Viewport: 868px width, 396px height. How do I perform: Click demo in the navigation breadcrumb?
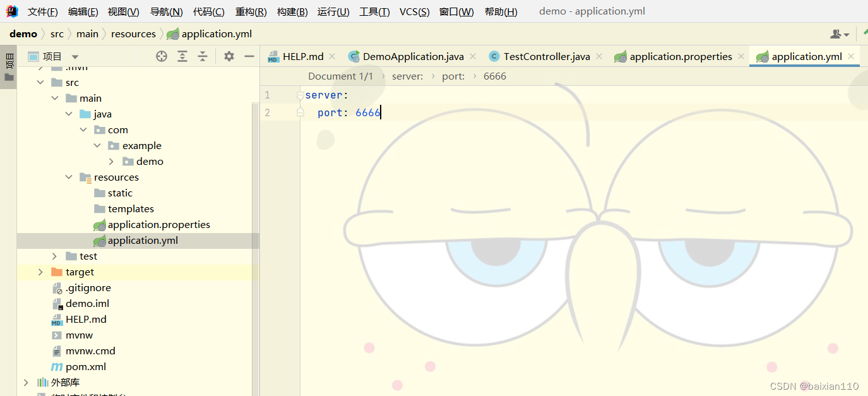pyautogui.click(x=23, y=34)
